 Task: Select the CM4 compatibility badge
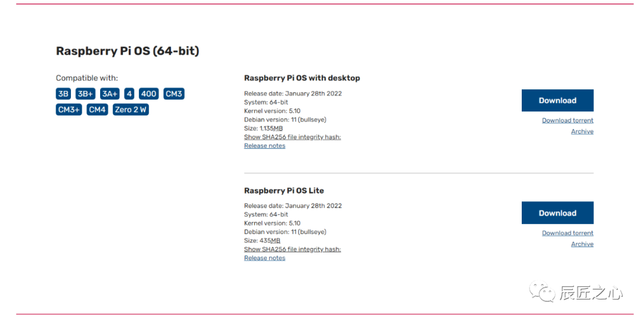click(97, 110)
